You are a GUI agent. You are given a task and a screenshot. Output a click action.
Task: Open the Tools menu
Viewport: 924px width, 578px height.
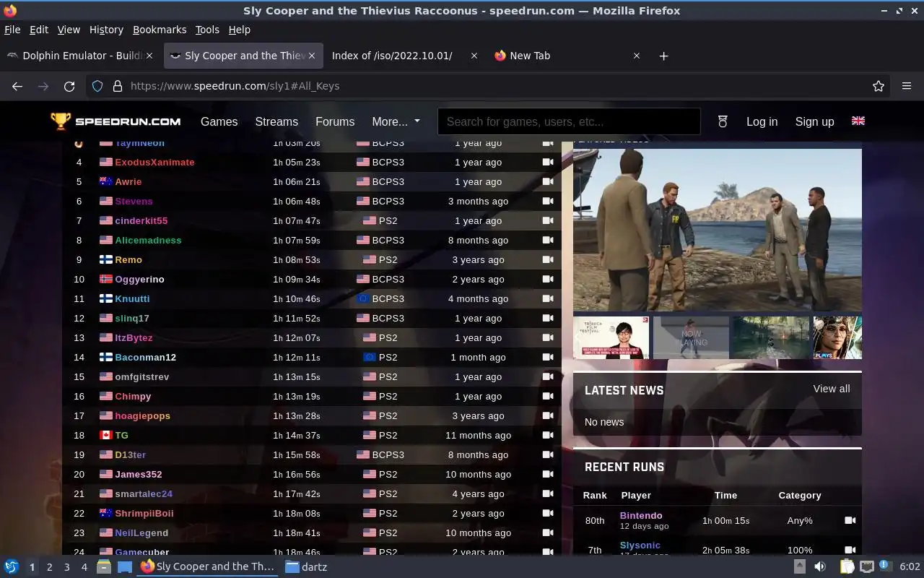click(x=207, y=30)
